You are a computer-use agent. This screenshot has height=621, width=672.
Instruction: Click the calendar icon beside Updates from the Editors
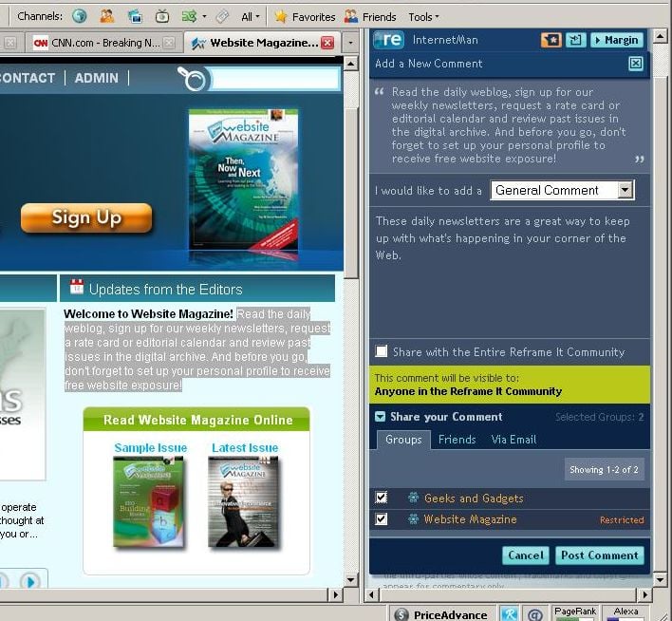tap(77, 287)
